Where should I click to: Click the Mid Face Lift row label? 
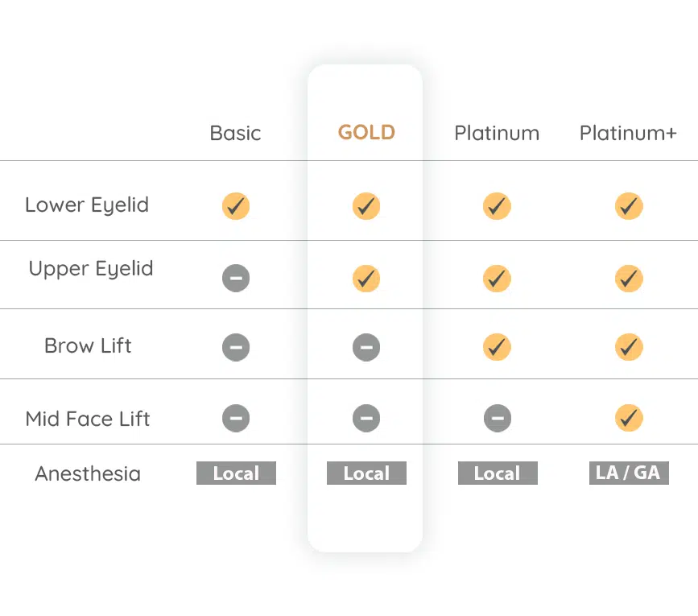pos(88,419)
